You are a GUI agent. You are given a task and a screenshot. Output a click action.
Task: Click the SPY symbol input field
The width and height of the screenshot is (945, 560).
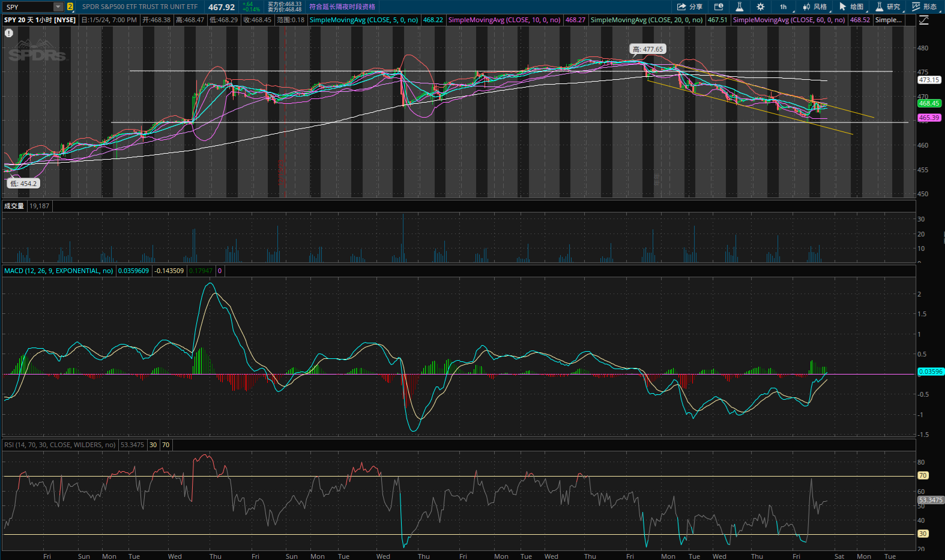(28, 7)
